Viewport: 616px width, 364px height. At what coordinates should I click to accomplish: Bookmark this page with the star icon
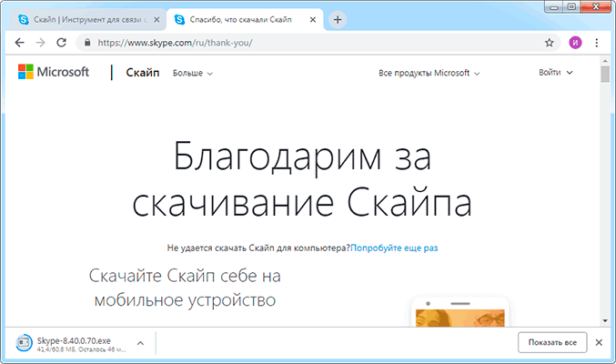tap(550, 43)
